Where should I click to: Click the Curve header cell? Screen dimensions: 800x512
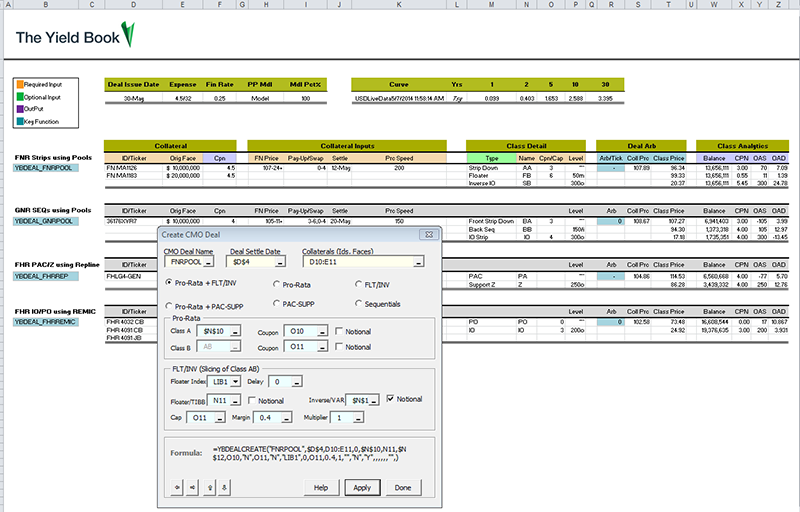click(x=399, y=85)
